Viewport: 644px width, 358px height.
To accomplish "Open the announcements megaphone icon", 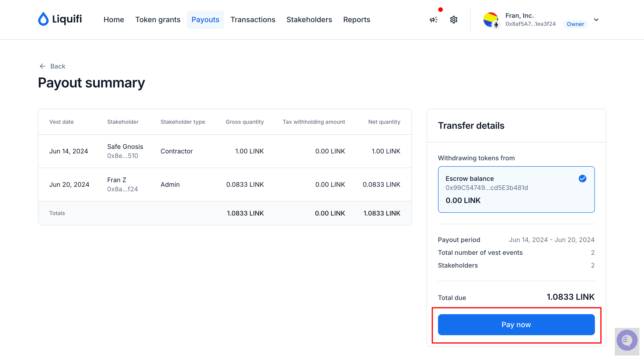I will (x=433, y=20).
